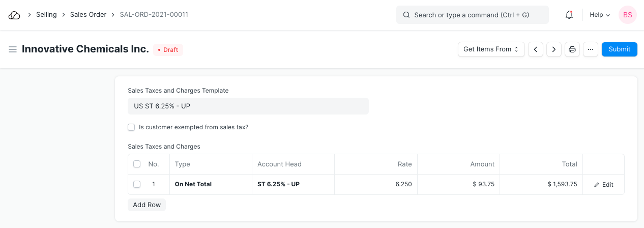This screenshot has width=644, height=228.
Task: Click the ERPNext cloud home logo
Action: [14, 15]
